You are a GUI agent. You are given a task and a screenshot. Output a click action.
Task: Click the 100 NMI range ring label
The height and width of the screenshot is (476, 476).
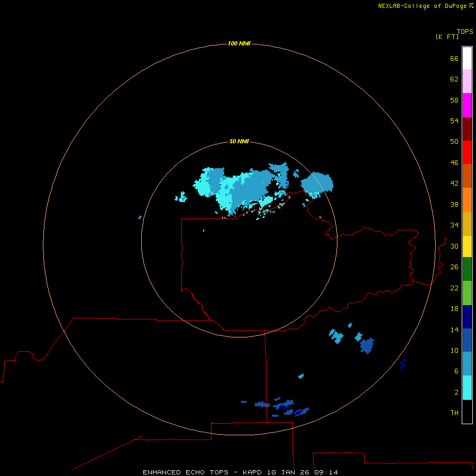click(x=239, y=43)
